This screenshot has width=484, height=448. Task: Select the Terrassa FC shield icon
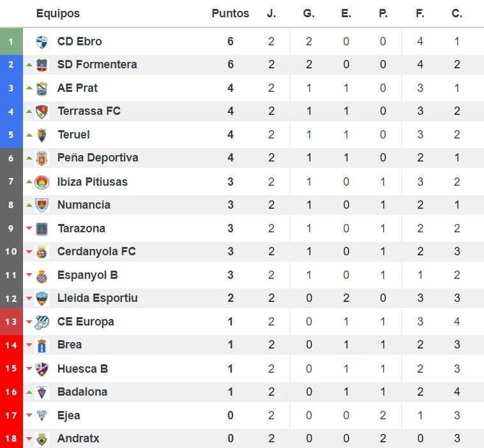(x=42, y=112)
